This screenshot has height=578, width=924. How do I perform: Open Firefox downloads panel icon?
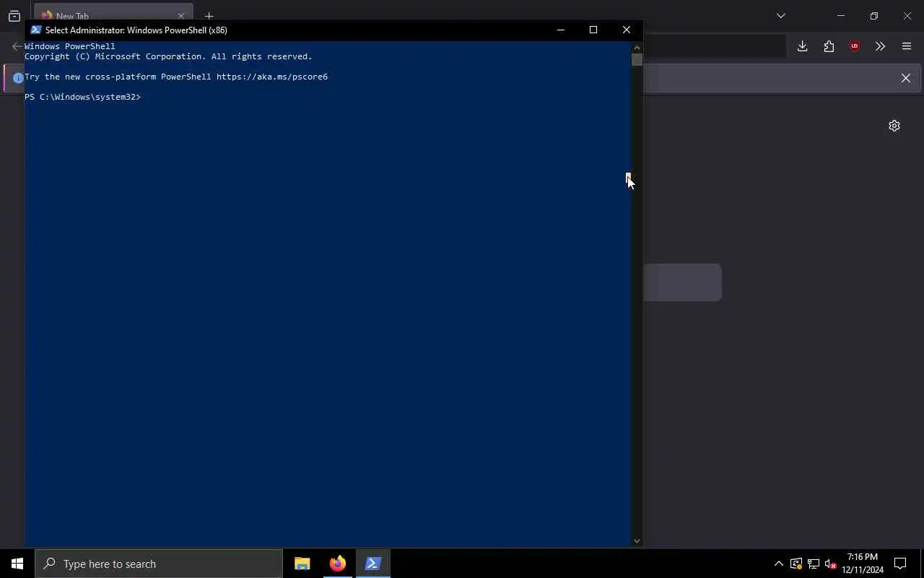pyautogui.click(x=802, y=46)
